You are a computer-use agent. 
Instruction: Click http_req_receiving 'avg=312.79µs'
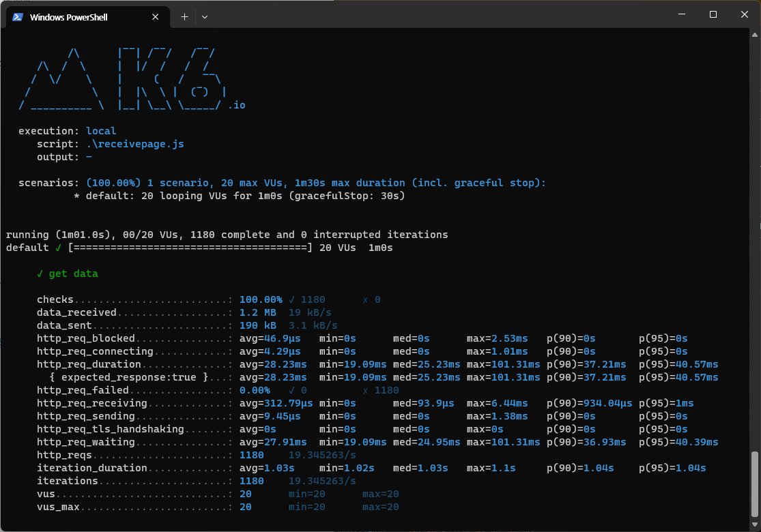coord(276,404)
